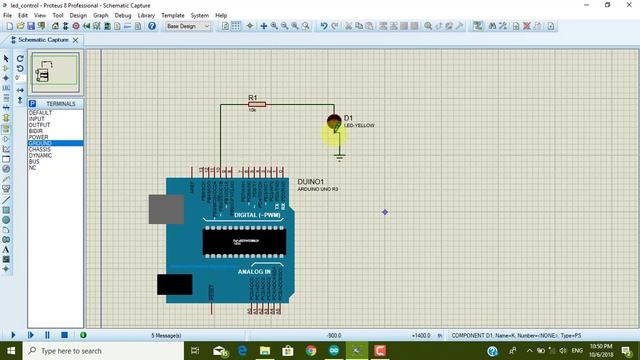Open the Help menu

coord(221,16)
